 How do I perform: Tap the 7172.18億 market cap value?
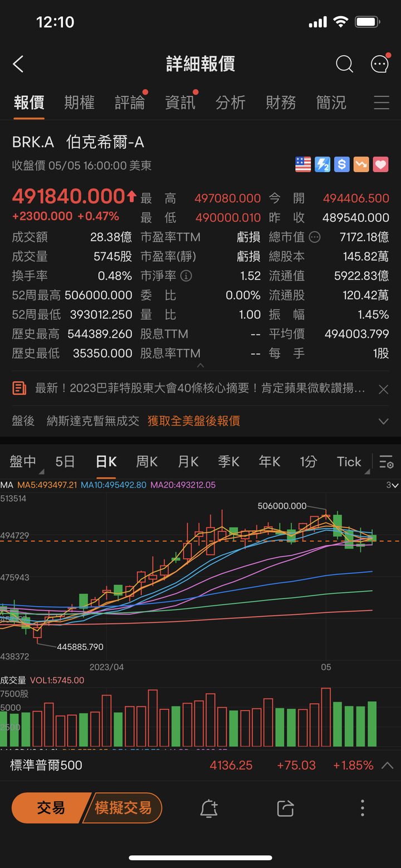[364, 237]
